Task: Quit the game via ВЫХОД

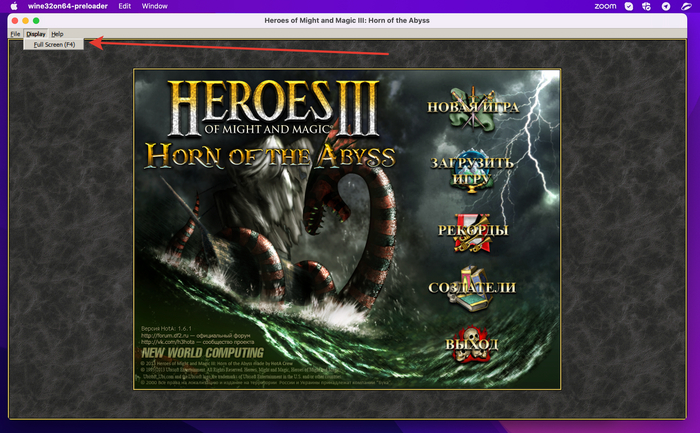Action: (471, 344)
